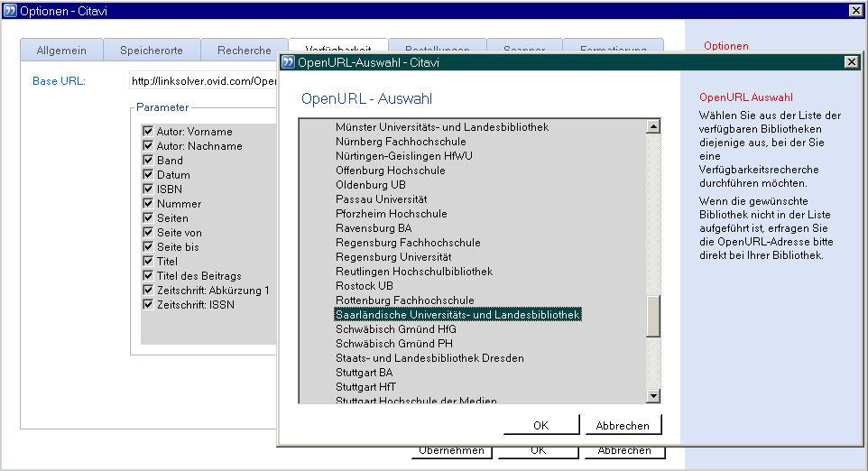Toggle the Titel des Beitrags checkbox
868x471 pixels.
point(148,275)
